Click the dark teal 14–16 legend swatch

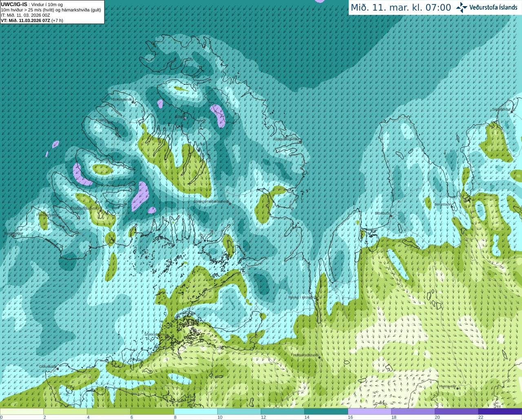[x=326, y=411]
